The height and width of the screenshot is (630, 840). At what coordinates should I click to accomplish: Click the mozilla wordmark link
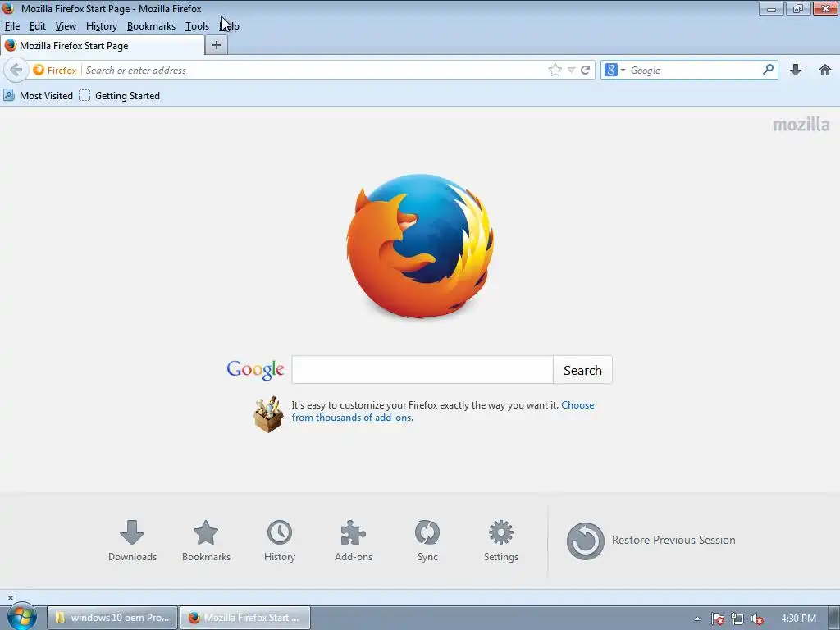coord(801,125)
